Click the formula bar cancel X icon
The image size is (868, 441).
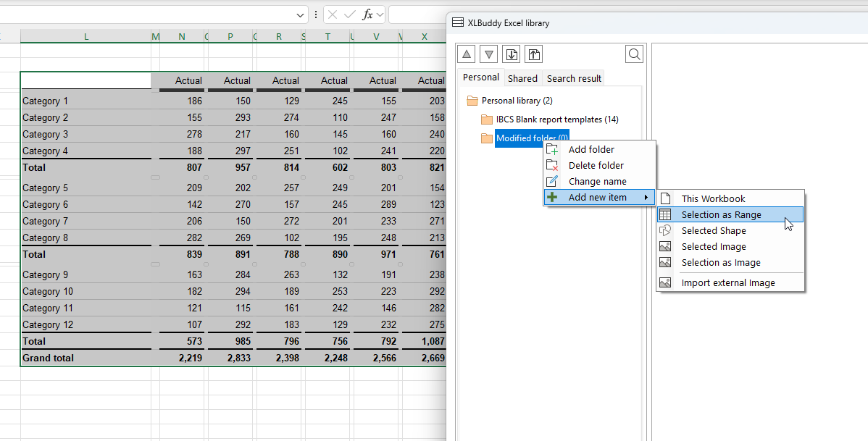pos(333,14)
